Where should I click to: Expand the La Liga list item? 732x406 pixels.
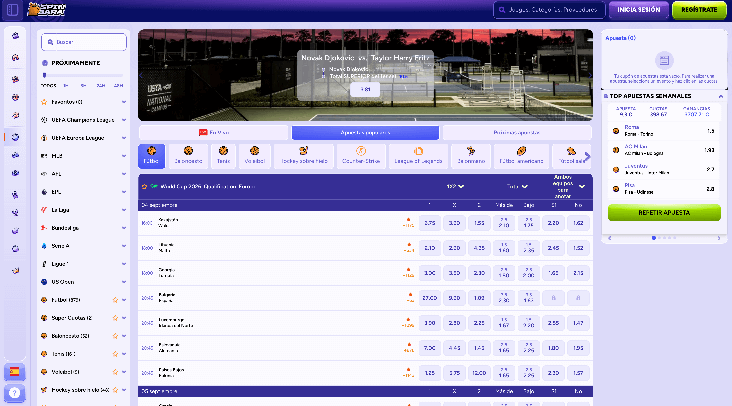(x=124, y=210)
